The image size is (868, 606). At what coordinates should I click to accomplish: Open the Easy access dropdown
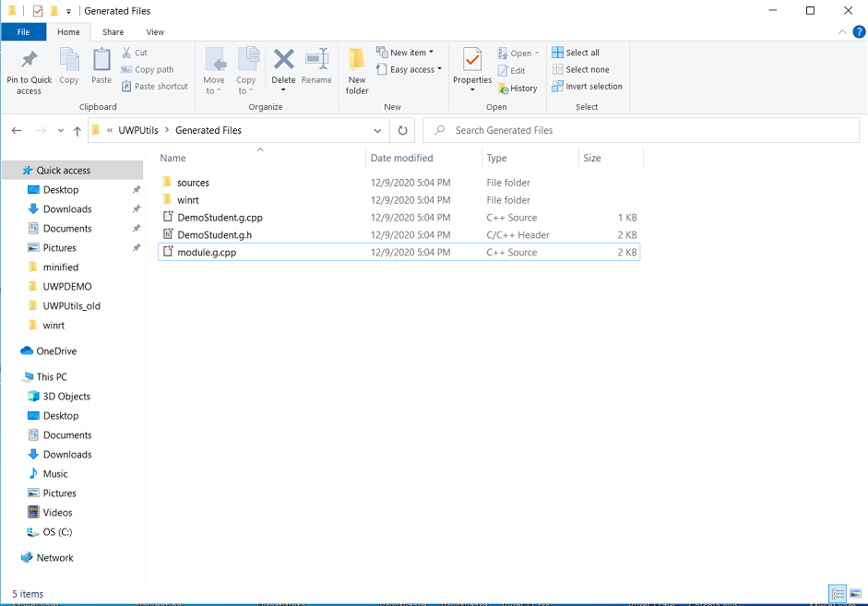point(409,70)
